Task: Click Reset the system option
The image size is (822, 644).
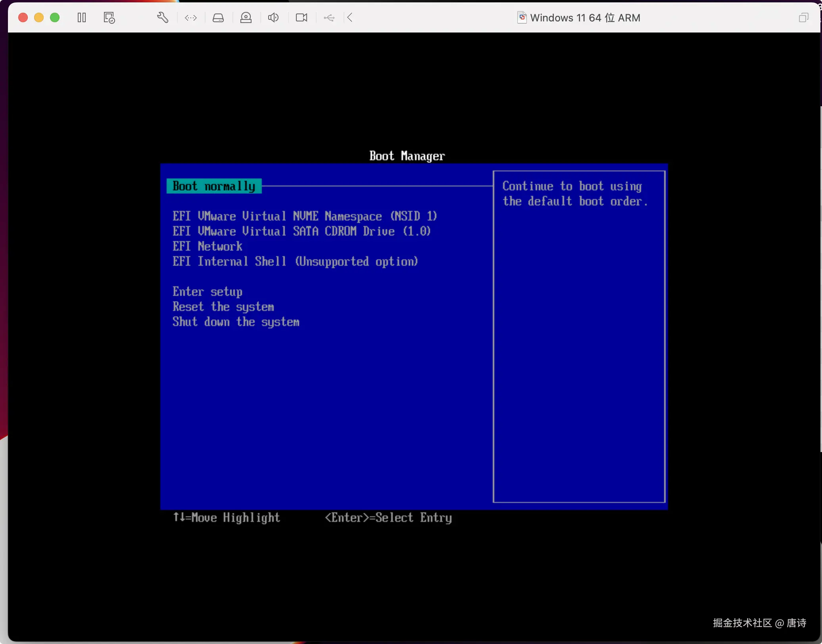Action: [223, 307]
